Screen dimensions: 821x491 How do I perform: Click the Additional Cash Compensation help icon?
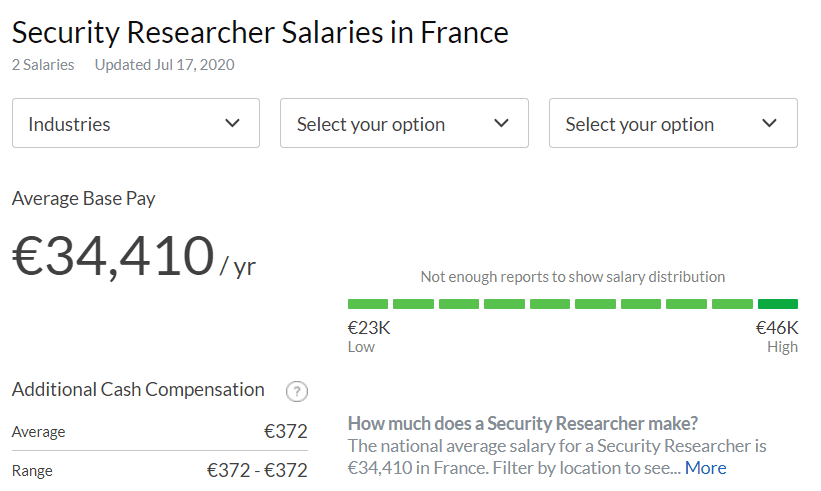297,391
